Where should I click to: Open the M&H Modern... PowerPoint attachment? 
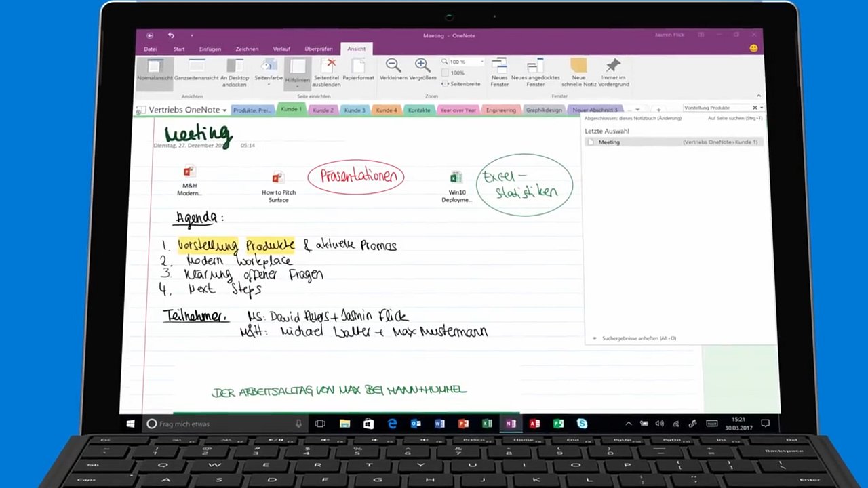coord(189,181)
